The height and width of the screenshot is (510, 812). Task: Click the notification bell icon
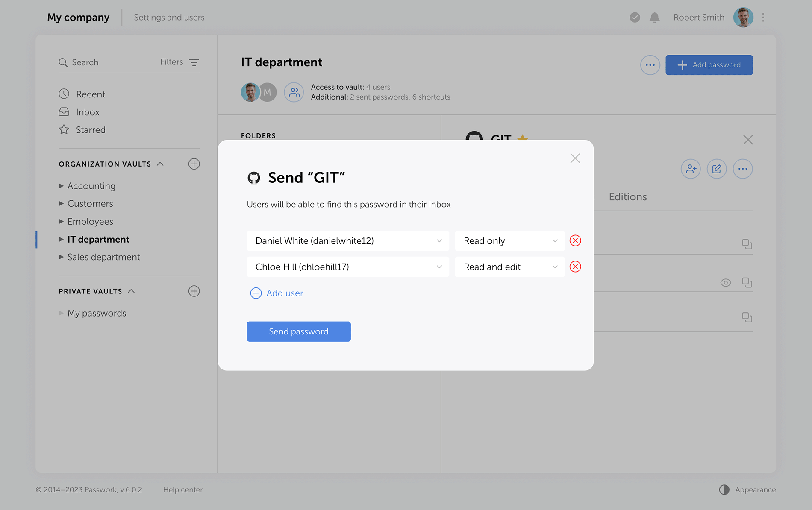pos(654,18)
